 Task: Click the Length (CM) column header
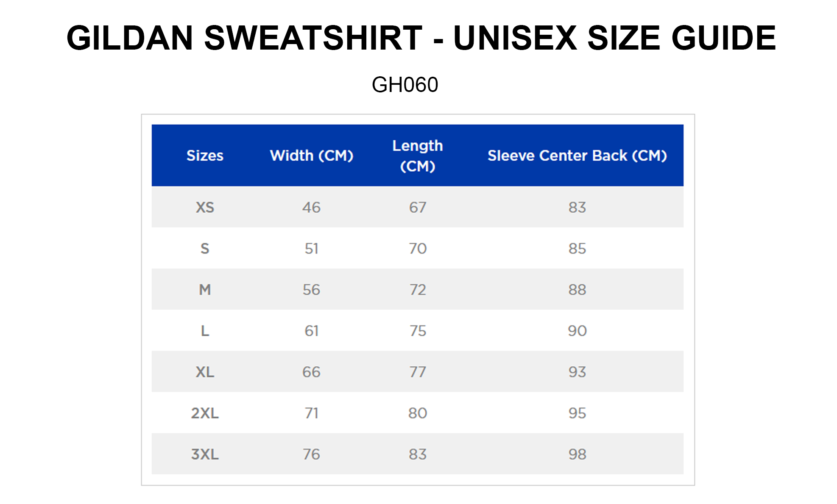pyautogui.click(x=418, y=156)
